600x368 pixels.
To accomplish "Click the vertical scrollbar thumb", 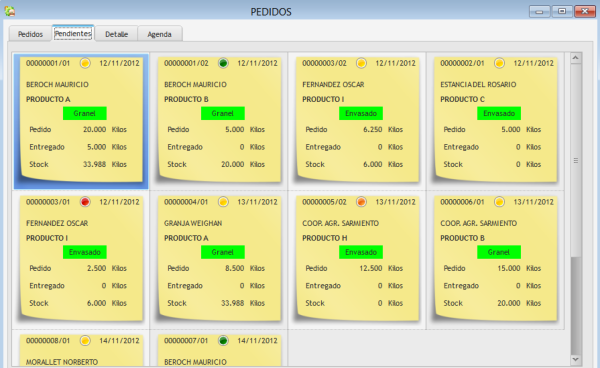I will (x=576, y=160).
